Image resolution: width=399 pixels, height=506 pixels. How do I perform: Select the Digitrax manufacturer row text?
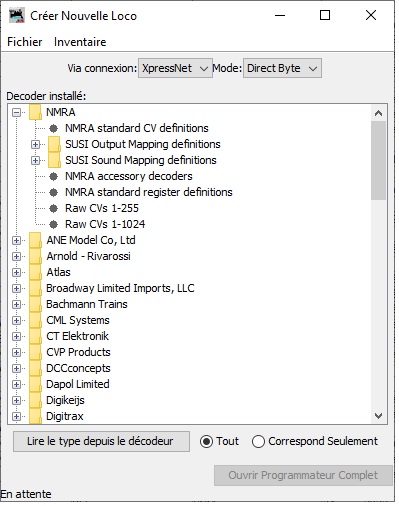(65, 416)
